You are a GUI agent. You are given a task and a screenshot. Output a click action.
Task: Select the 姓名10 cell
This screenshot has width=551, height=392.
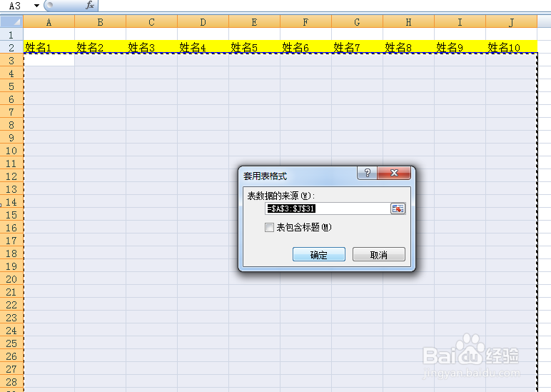coord(511,47)
